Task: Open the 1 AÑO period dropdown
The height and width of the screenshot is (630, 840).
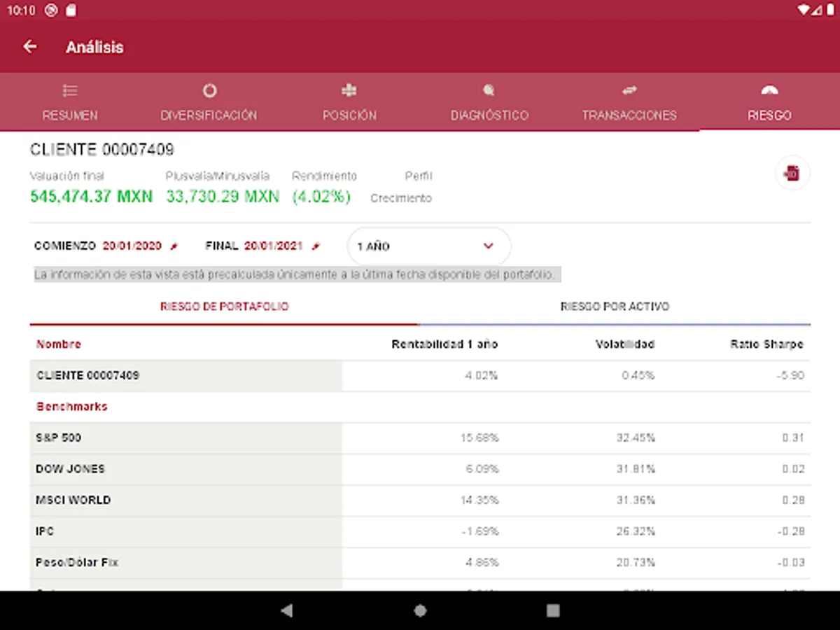Action: tap(429, 246)
